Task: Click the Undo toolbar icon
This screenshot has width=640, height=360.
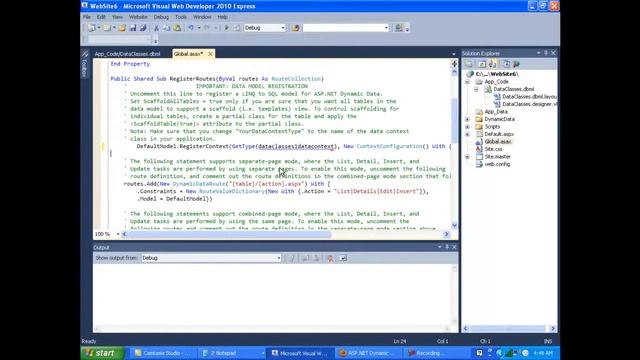Action: [x=191, y=28]
